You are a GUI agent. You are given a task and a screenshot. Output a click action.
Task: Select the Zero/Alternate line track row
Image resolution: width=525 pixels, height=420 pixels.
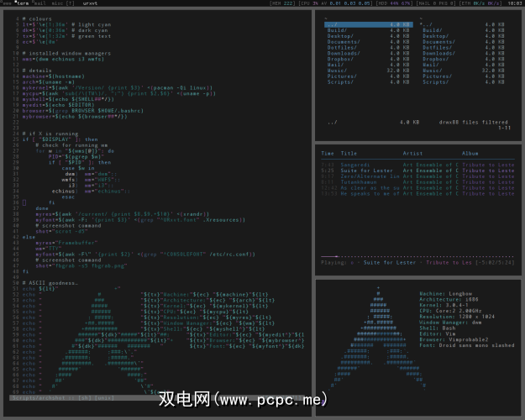tap(417, 176)
